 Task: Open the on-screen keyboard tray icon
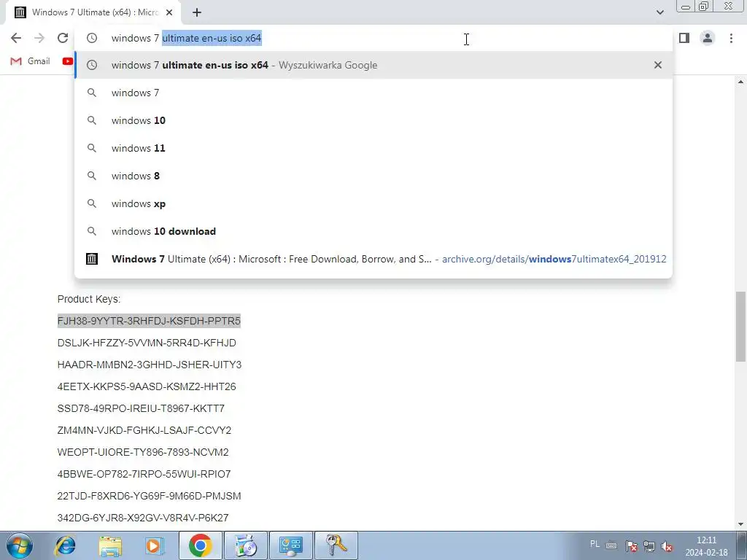pos(611,545)
